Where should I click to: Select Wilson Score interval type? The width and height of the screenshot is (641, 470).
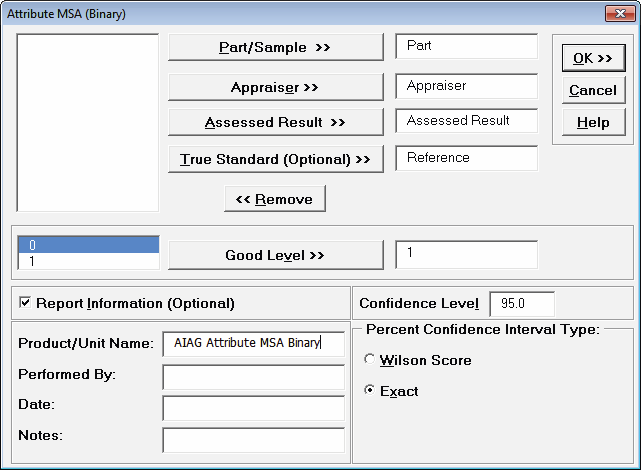pyautogui.click(x=371, y=360)
